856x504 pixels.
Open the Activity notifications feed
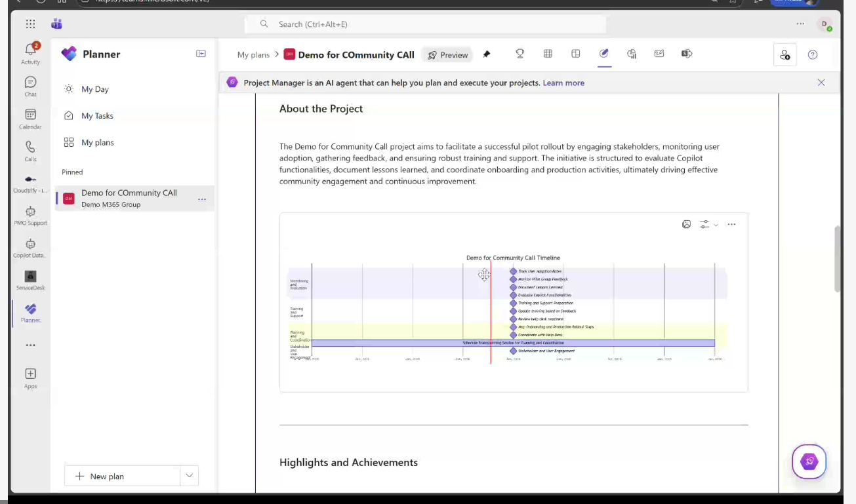[x=30, y=53]
